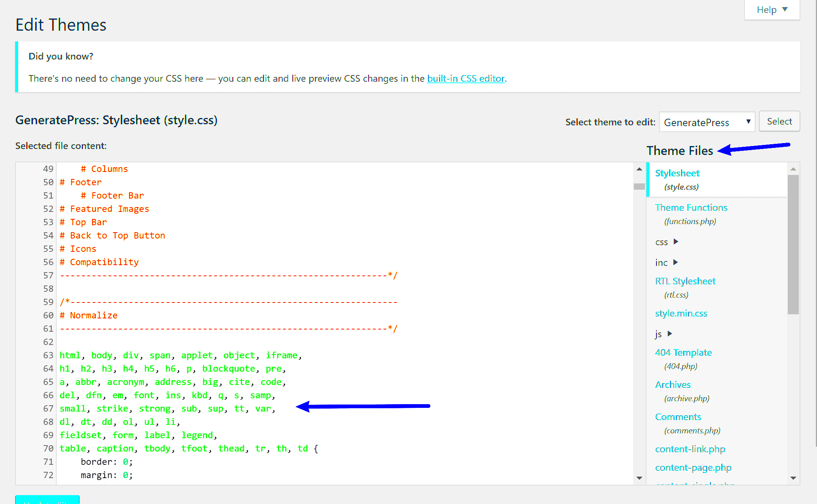Click the '# Back to Top Button' line

(112, 235)
